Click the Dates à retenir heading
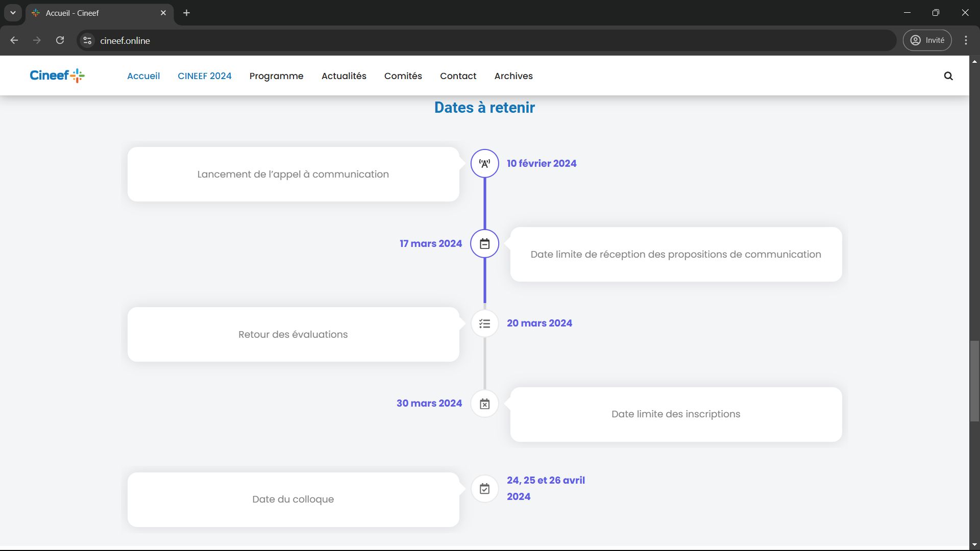 [484, 108]
